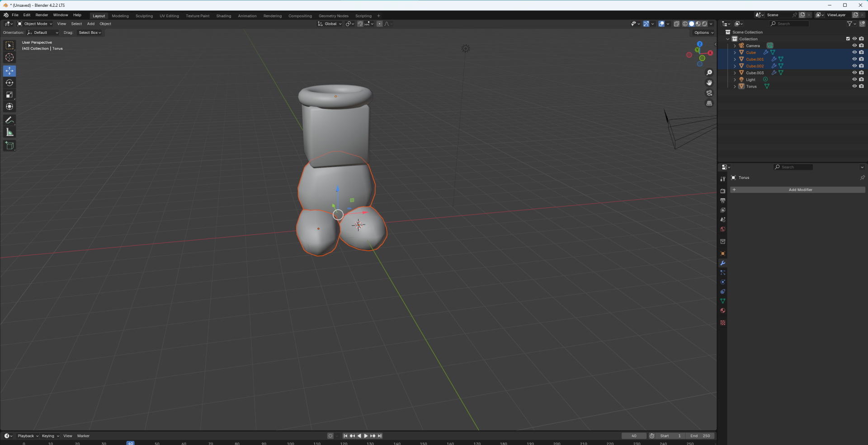Uncheck the Collection exclude checkbox
This screenshot has width=868, height=445.
(x=848, y=39)
